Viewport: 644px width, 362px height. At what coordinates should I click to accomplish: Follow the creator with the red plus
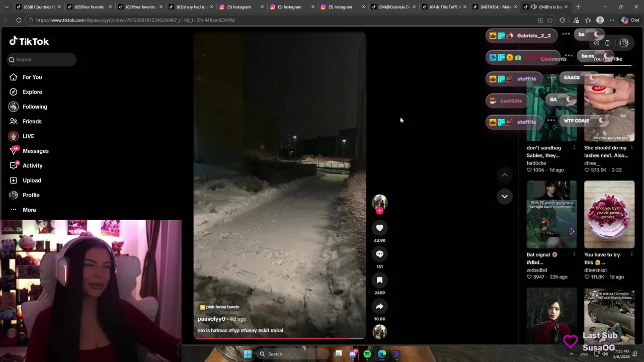click(x=379, y=211)
